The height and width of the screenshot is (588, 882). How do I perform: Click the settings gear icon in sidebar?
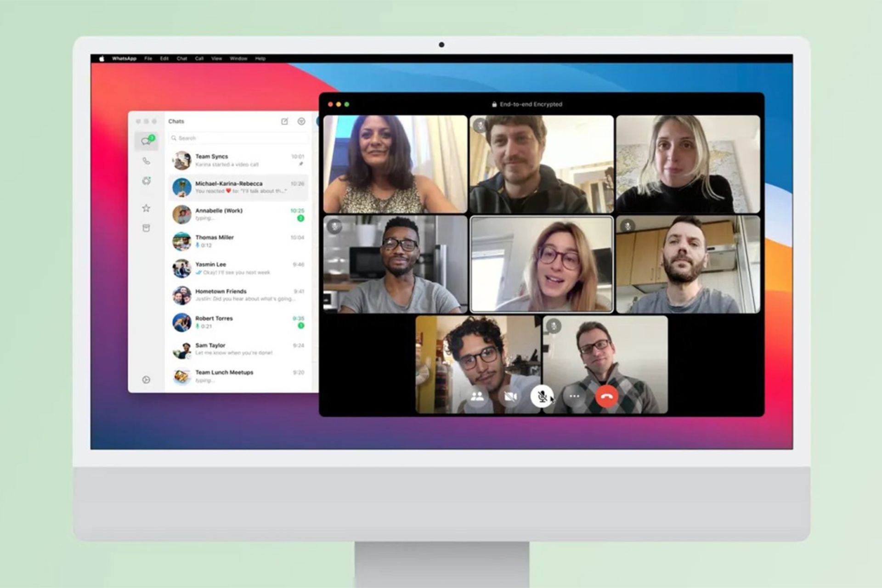click(147, 381)
